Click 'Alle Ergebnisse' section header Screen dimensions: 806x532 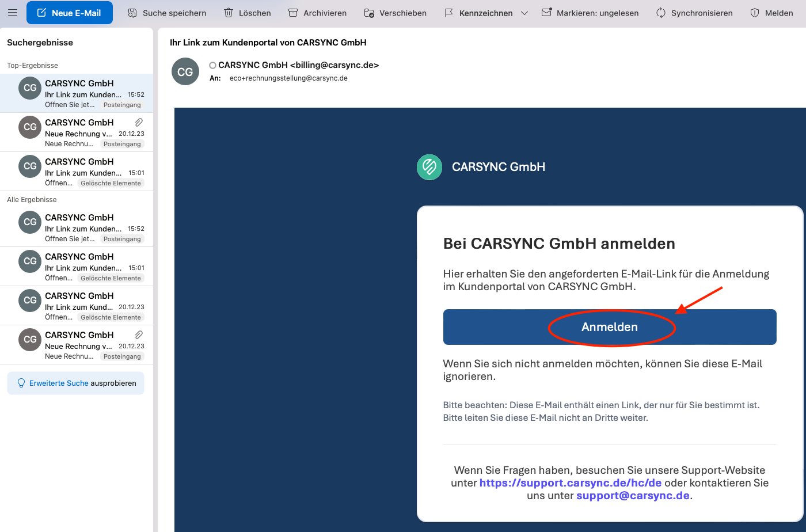(32, 200)
